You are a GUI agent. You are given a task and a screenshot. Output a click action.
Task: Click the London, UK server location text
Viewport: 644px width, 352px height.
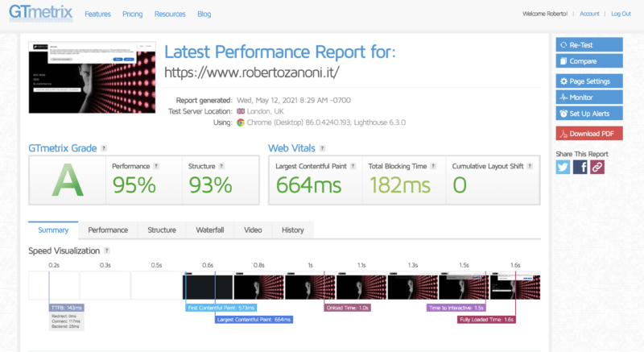265,111
